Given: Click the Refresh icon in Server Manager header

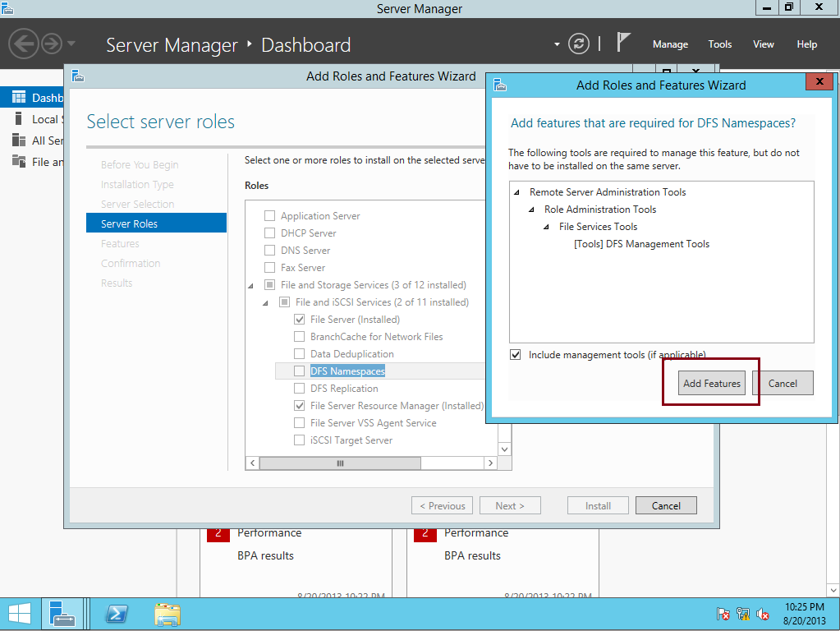Looking at the screenshot, I should (x=579, y=44).
